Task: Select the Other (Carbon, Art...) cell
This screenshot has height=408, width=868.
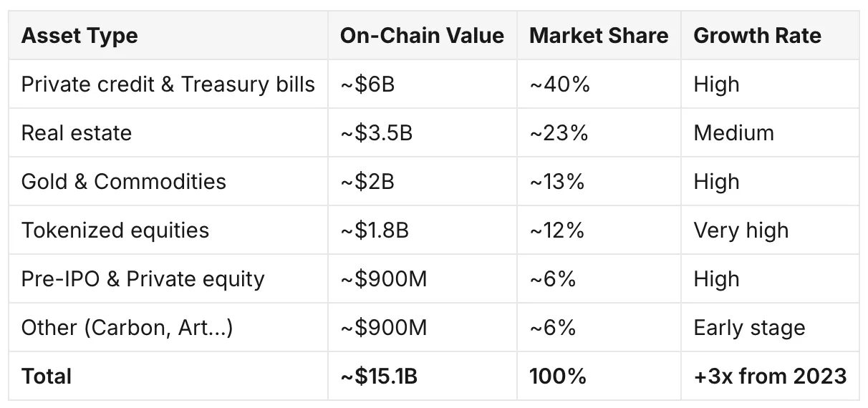Action: pyautogui.click(x=127, y=328)
